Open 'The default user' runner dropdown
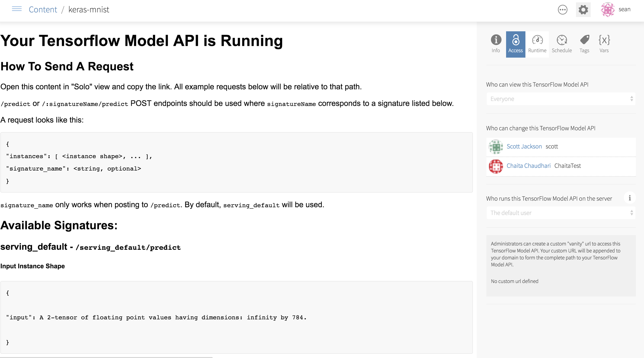 click(x=561, y=213)
